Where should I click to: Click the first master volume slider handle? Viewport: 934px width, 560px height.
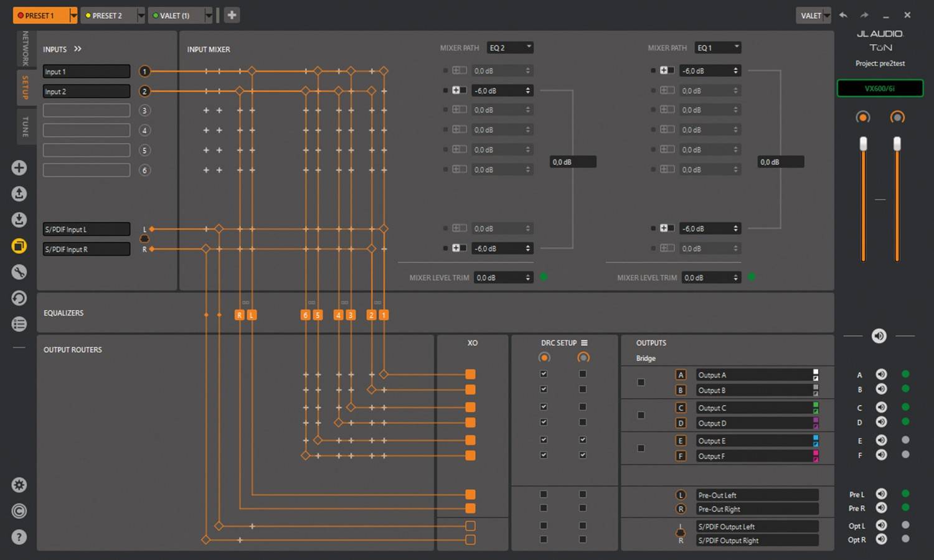pos(863,144)
